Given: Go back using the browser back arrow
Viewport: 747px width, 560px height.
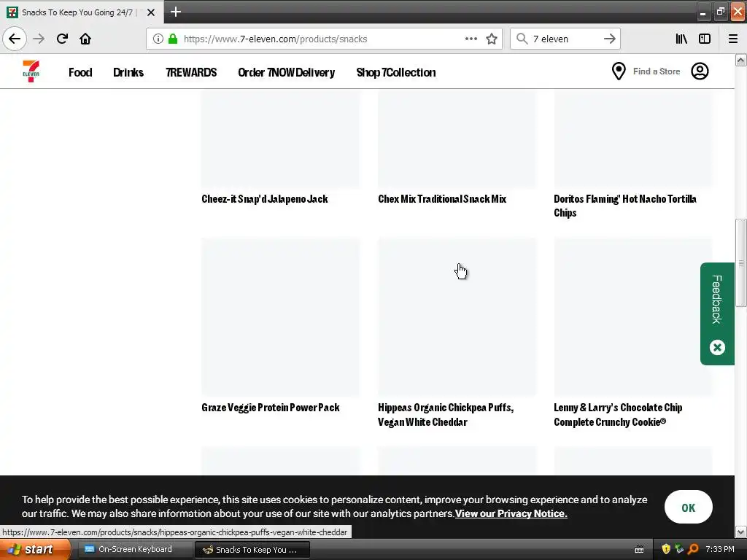Looking at the screenshot, I should (x=15, y=39).
